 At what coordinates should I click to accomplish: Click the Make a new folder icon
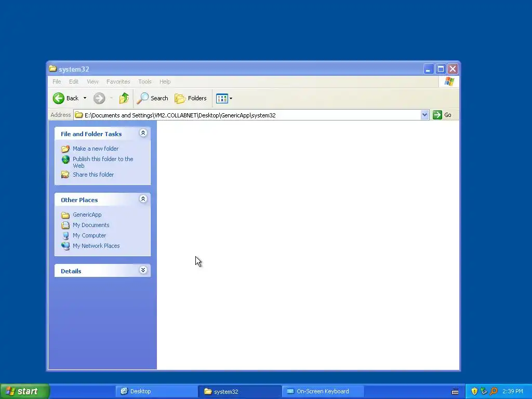pos(65,149)
